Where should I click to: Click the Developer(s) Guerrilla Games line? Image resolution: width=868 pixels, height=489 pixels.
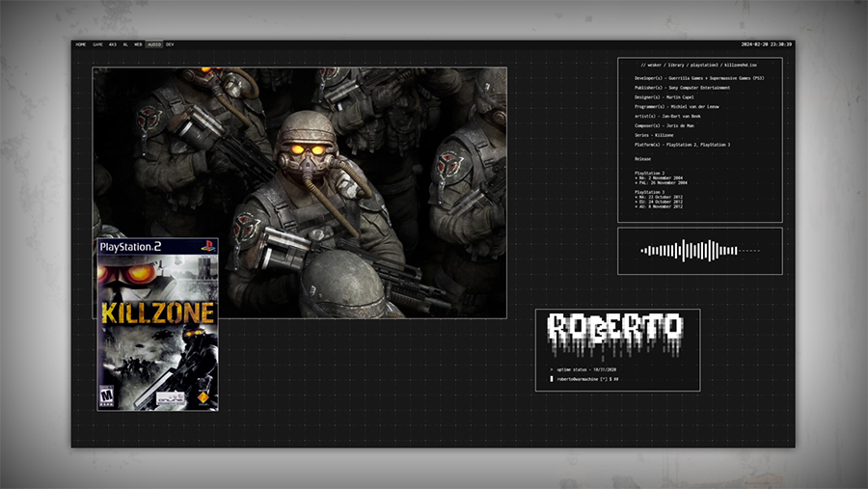[x=698, y=78]
